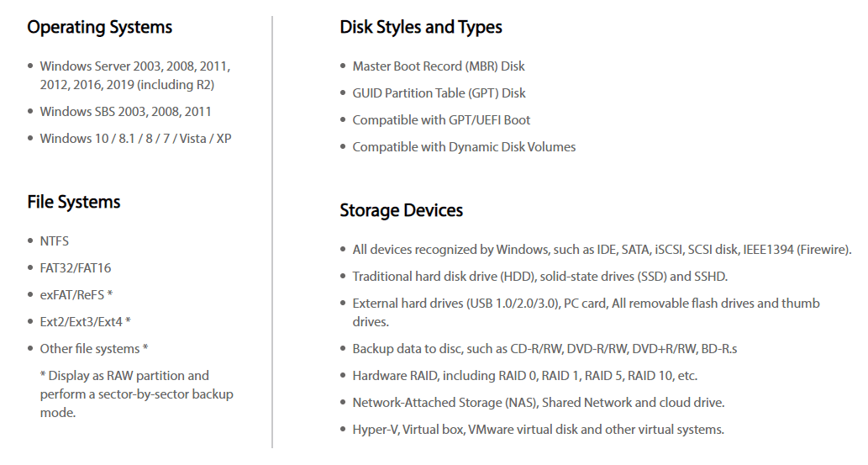Click the Storage Devices heading
Viewport: 868px width, 465px height.
[x=401, y=210]
